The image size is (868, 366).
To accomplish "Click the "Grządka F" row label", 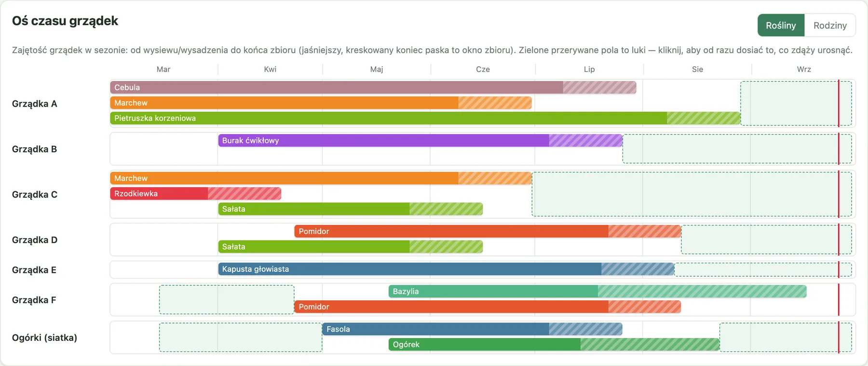I will point(34,300).
